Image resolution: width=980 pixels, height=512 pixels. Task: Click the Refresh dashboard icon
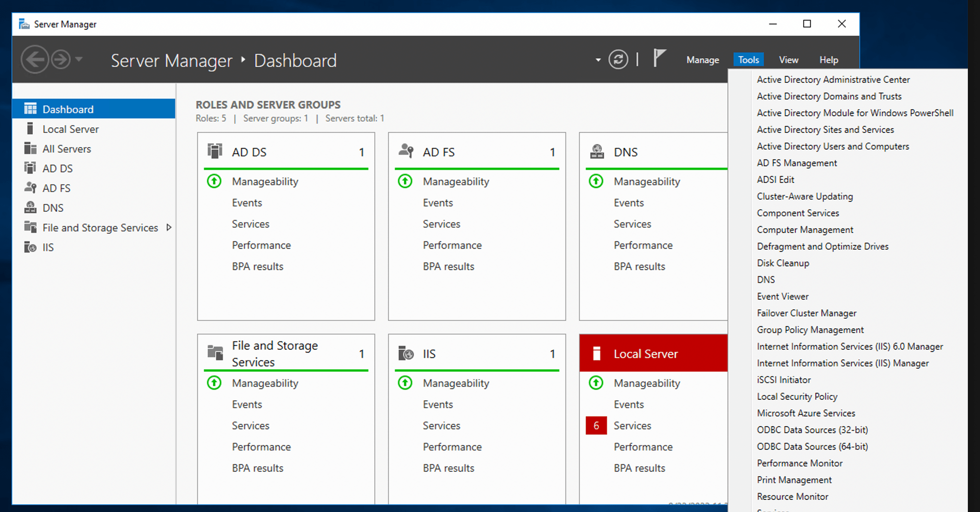618,60
